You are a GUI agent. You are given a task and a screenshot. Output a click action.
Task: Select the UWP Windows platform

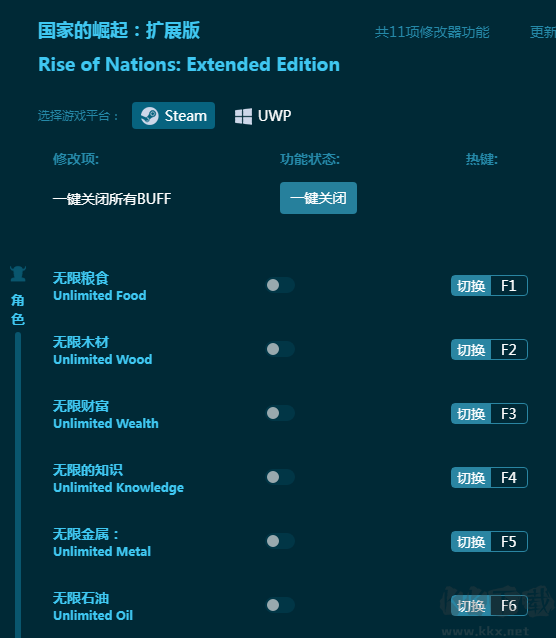click(x=263, y=116)
